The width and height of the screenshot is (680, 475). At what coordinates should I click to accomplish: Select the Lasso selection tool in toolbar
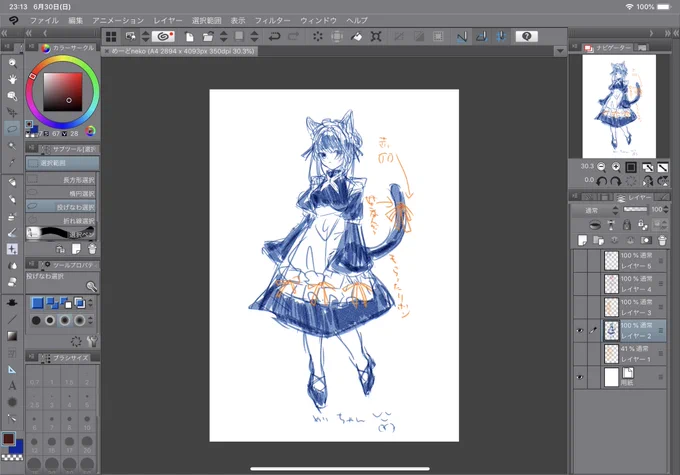(x=13, y=129)
